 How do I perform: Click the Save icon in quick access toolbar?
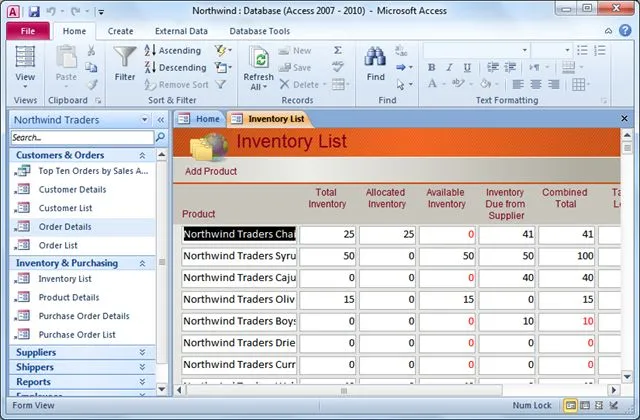click(34, 11)
